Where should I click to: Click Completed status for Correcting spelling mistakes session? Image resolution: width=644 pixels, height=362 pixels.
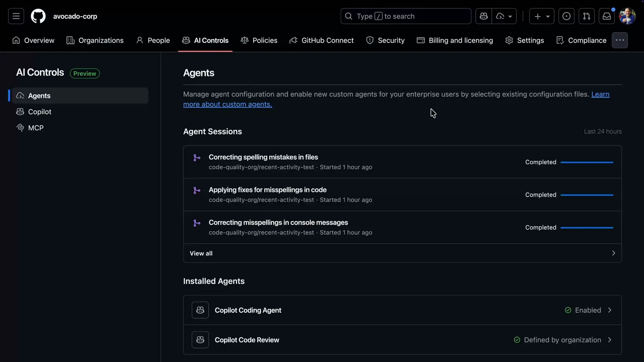[541, 162]
